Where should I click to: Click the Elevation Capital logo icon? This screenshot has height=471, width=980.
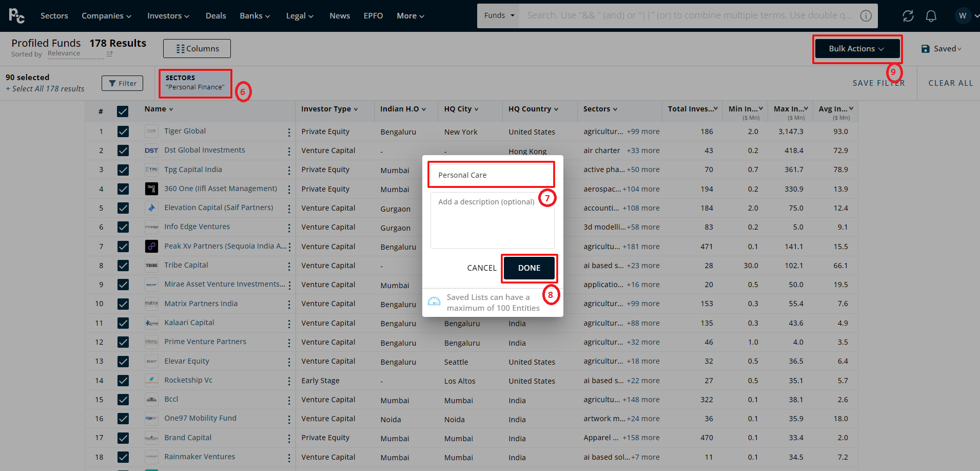(x=151, y=208)
